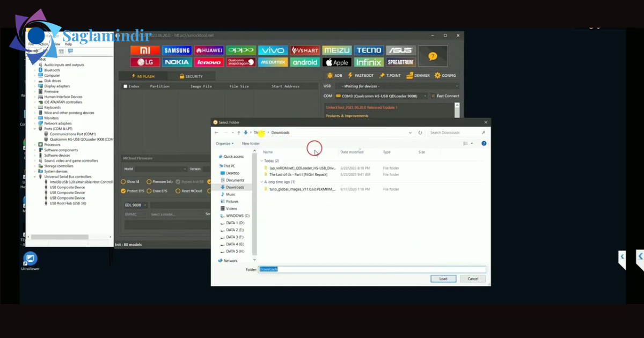Collapse Universal Serial Bus controllers node
The height and width of the screenshot is (338, 644).
(x=35, y=177)
